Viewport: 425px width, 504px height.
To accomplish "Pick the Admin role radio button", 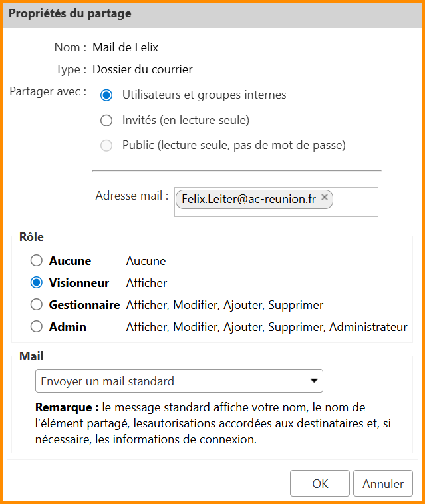I will [37, 327].
